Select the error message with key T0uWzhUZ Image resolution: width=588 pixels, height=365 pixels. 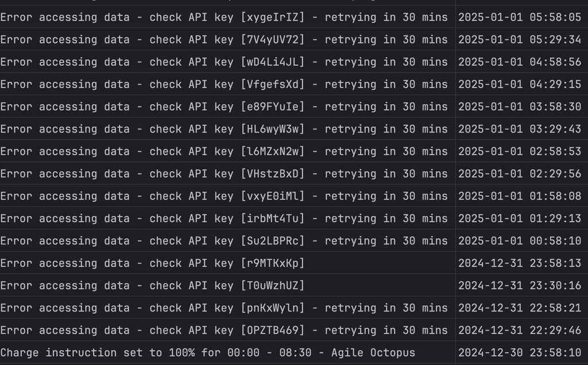[x=152, y=286]
